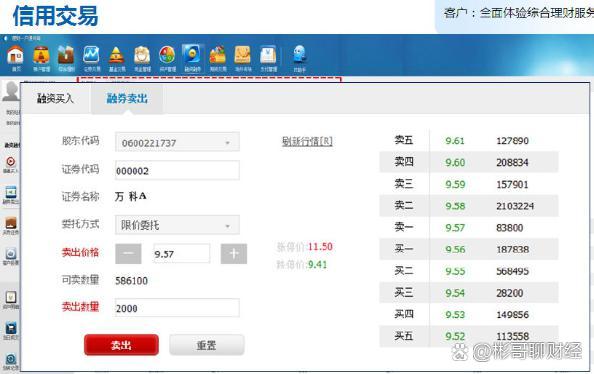594x374 pixels.
Task: Increase sell price with the plus button
Action: click(x=234, y=254)
